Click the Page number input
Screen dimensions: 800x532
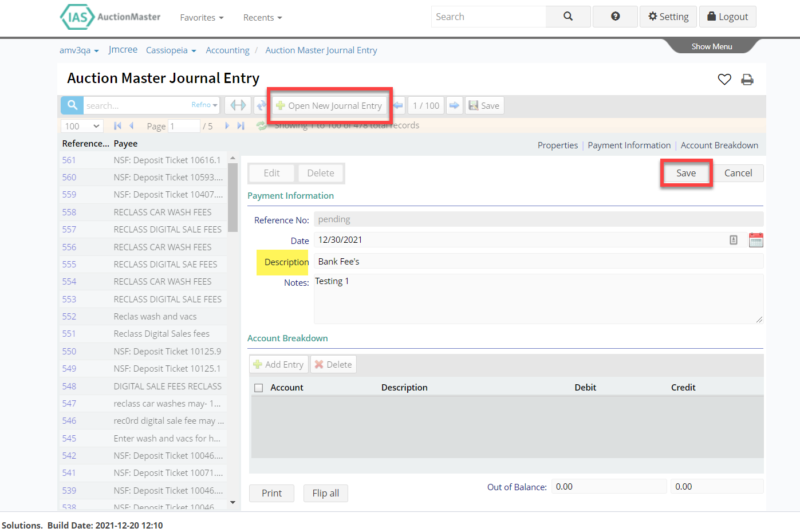[184, 126]
